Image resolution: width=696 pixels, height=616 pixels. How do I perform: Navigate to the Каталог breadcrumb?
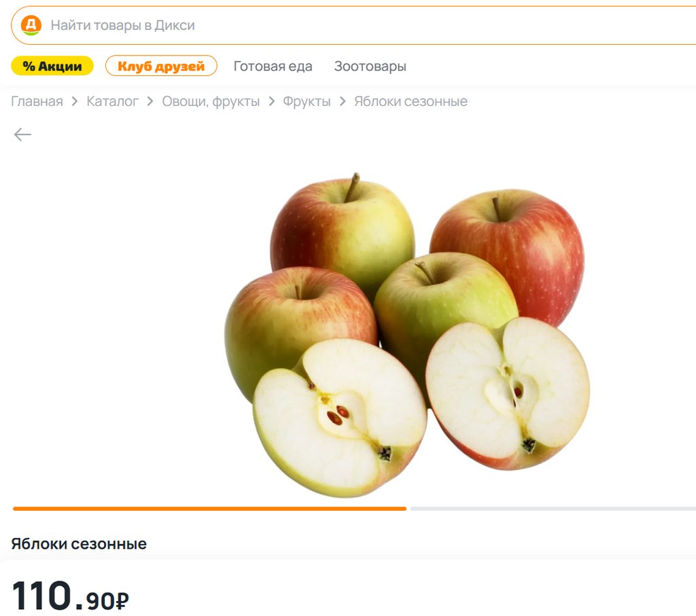[112, 102]
